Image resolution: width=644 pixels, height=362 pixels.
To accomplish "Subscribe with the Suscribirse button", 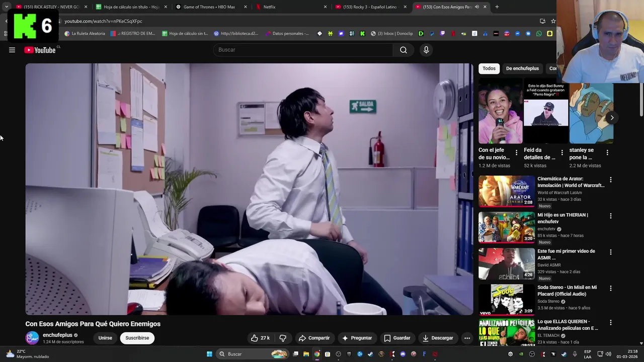I will point(137,338).
